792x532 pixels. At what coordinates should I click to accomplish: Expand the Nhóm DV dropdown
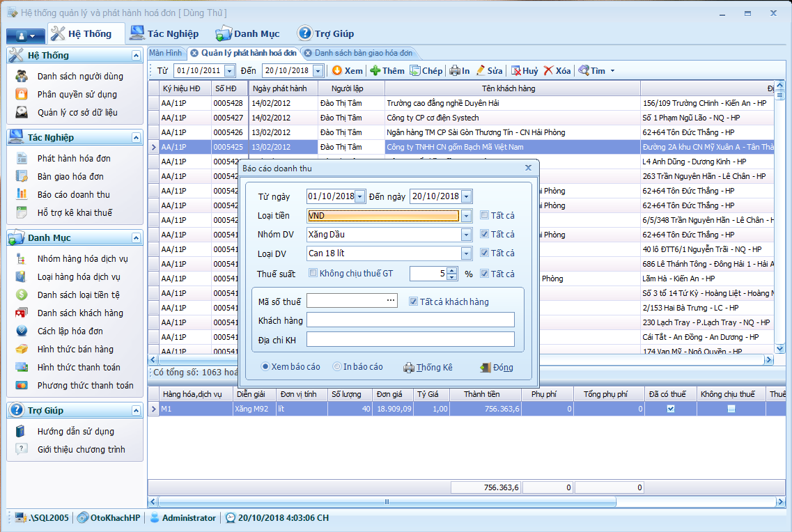click(466, 235)
